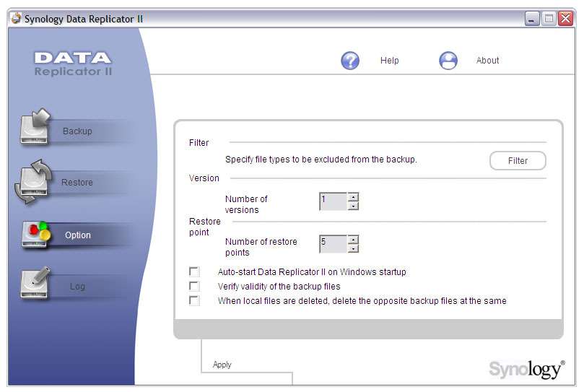Decrease the number of restore points
This screenshot has height=392, width=584.
point(353,248)
